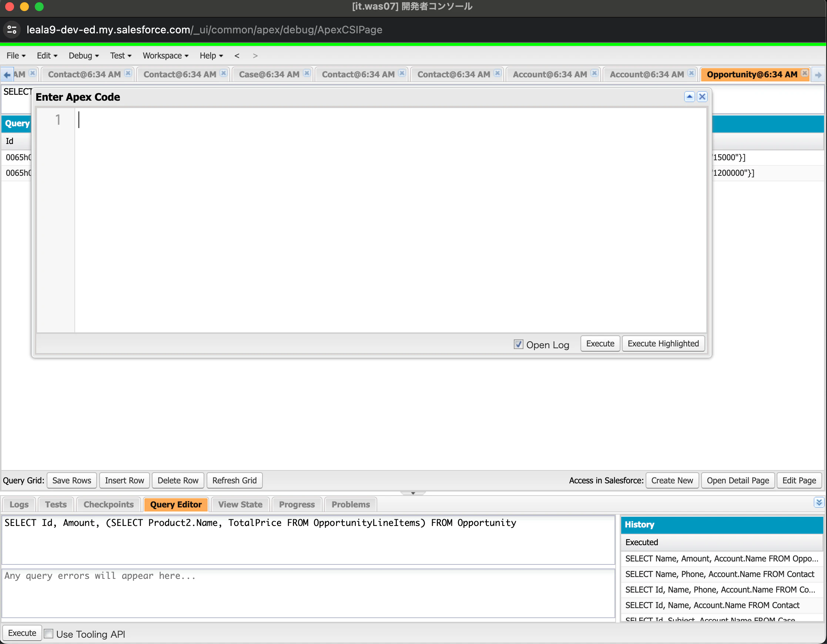Click the Execute Highlighted button
Screen dimensions: 827x644
click(663, 343)
